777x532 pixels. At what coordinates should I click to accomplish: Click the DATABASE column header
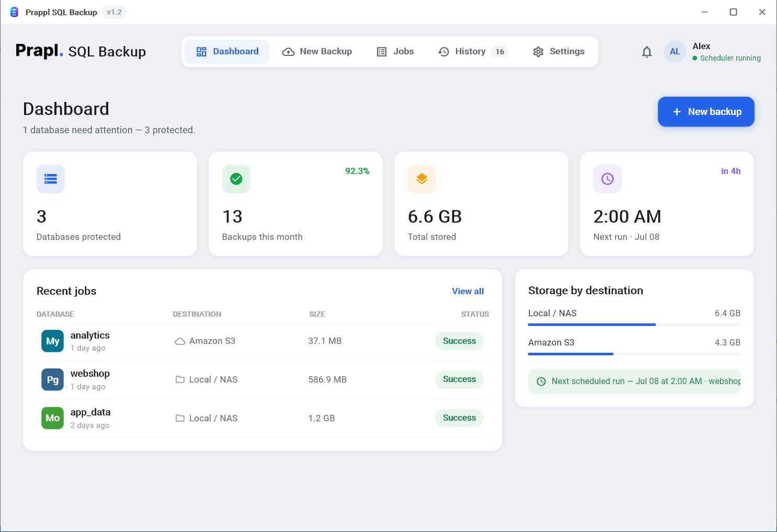point(55,314)
